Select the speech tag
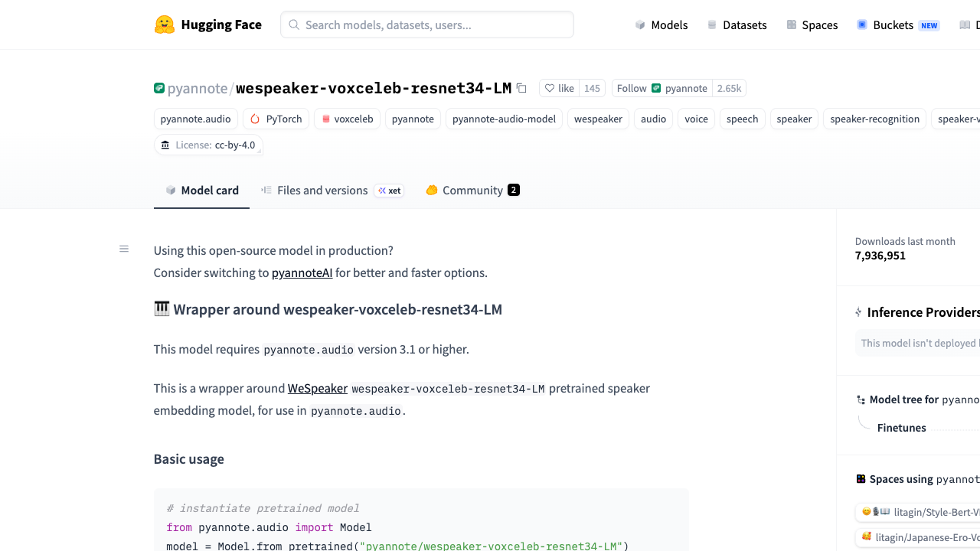This screenshot has width=980, height=551. pyautogui.click(x=742, y=119)
